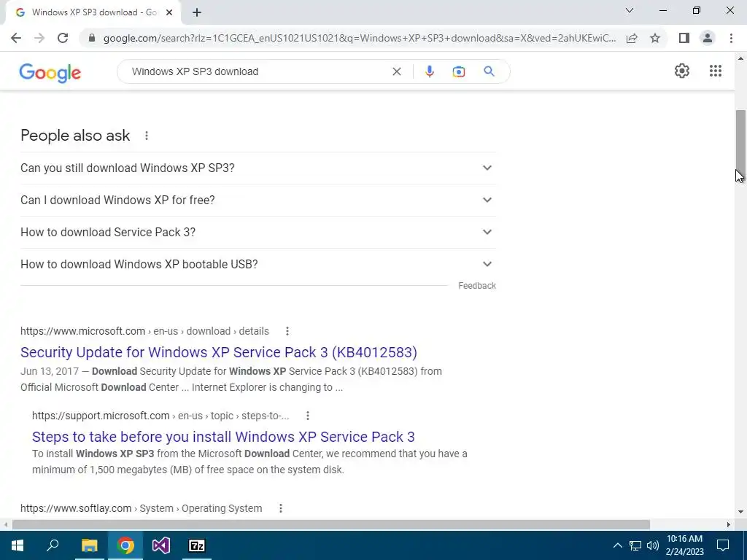This screenshot has width=747, height=560.
Task: Go back to the previous page
Action: click(16, 38)
